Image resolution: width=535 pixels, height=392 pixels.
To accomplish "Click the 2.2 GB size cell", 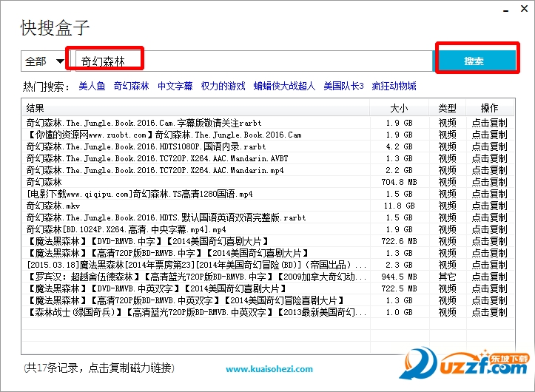I will pyautogui.click(x=399, y=170).
